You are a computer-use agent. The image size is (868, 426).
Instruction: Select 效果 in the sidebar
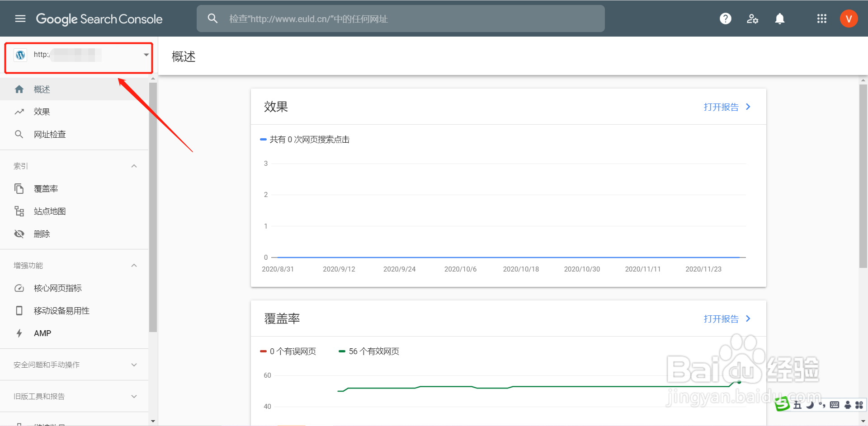[41, 112]
